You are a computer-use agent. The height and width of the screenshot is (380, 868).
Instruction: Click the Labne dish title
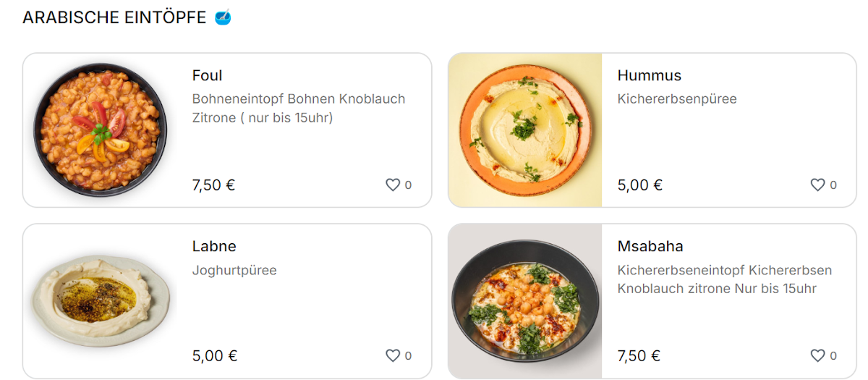214,246
